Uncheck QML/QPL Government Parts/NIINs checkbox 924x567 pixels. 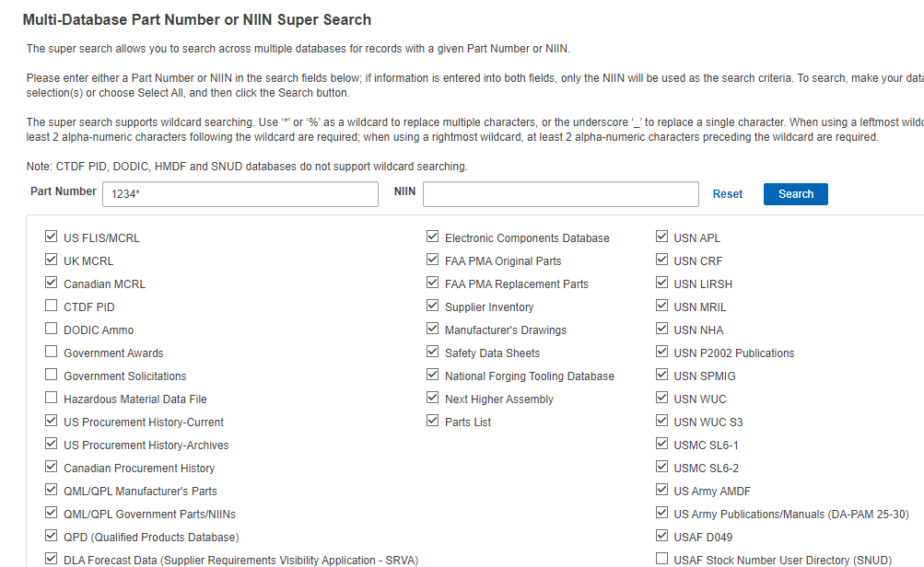tap(52, 513)
